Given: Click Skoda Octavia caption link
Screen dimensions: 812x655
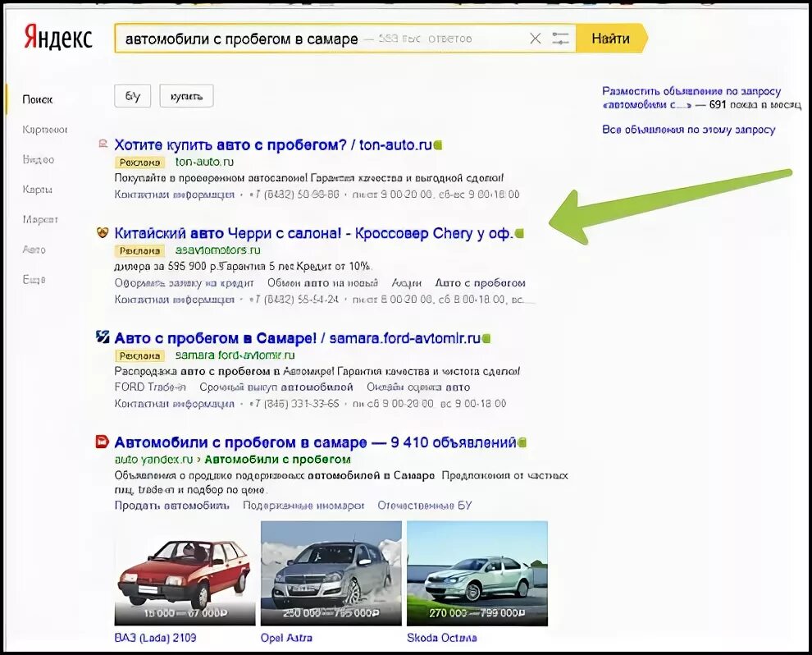Looking at the screenshot, I should (442, 638).
